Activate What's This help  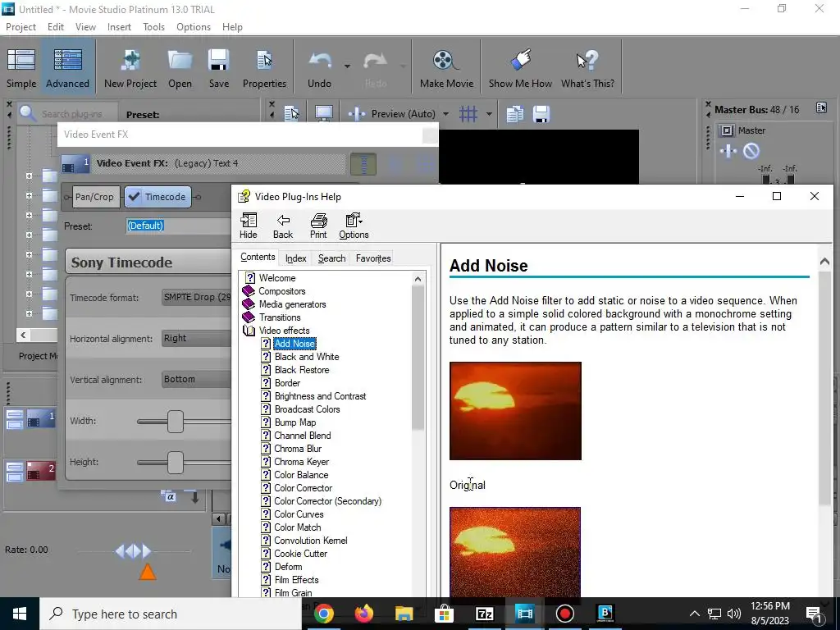point(587,68)
